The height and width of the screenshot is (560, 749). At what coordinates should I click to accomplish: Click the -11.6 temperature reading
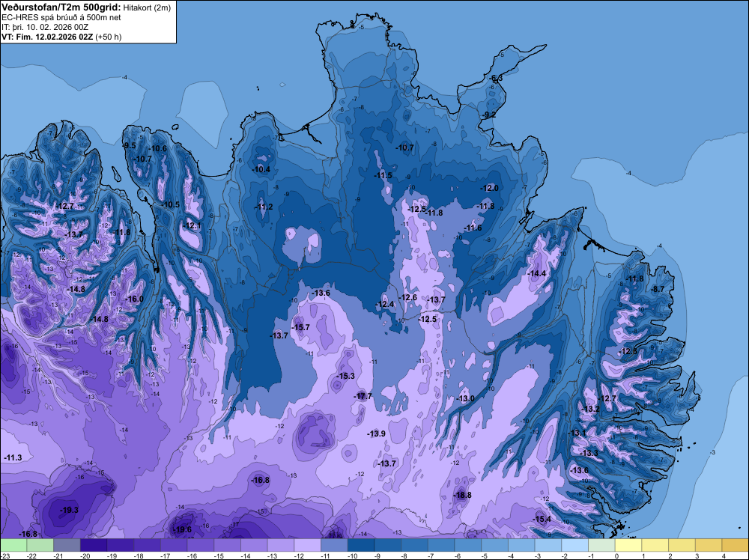pyautogui.click(x=473, y=228)
